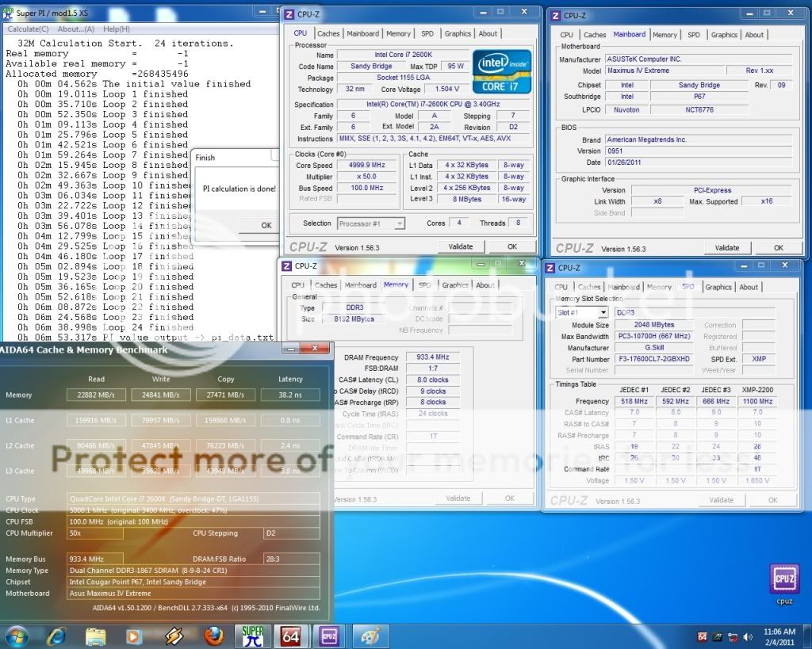Open the Calculate(C) menu in Super PI

click(28, 29)
